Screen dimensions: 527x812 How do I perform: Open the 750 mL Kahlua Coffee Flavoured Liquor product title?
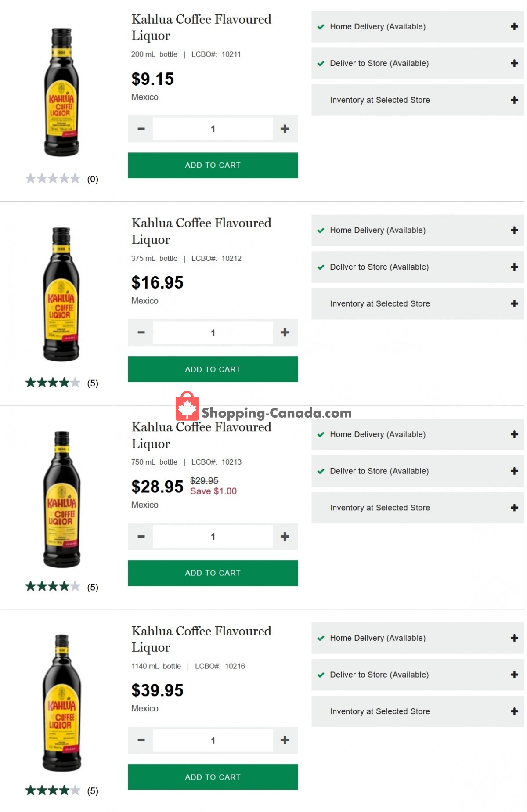tap(200, 435)
